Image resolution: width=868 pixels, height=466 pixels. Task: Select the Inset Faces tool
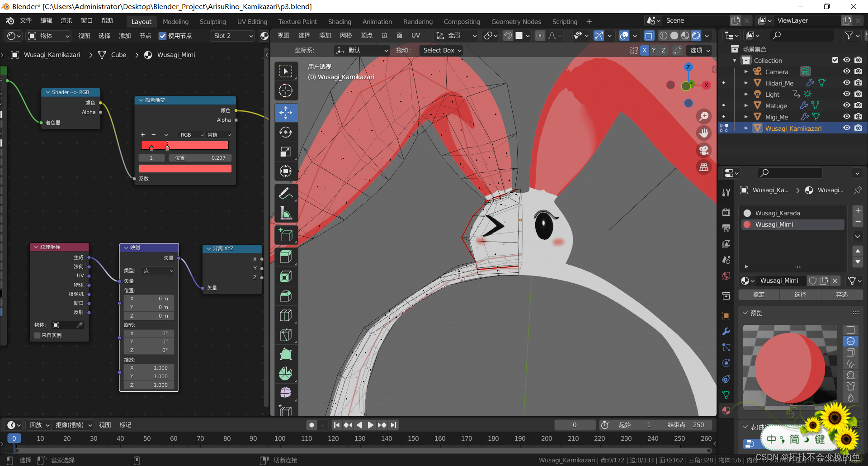point(286,276)
